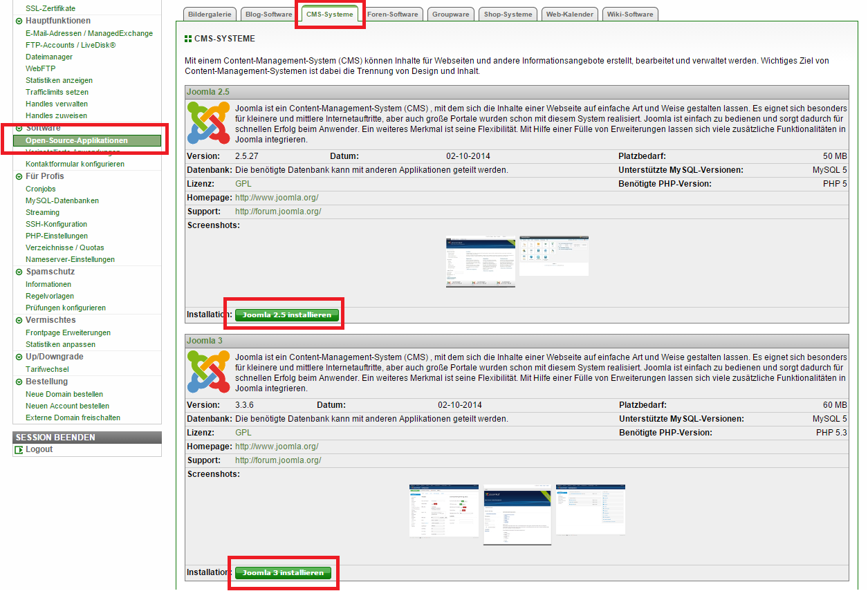Open Statistiken anzeigen
Screen dimensions: 868x591
point(59,80)
